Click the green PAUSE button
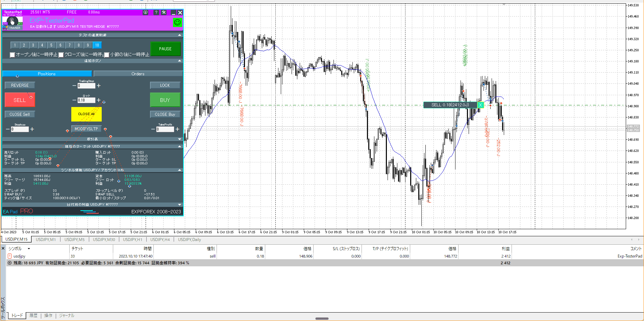 coord(165,49)
